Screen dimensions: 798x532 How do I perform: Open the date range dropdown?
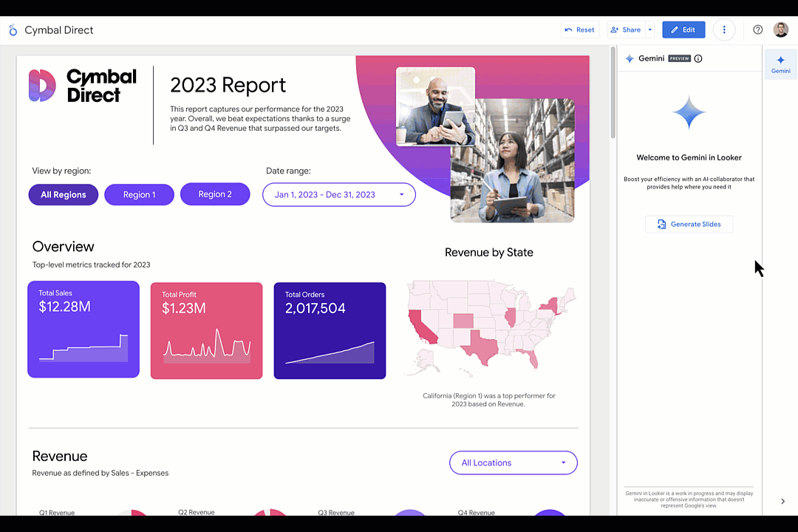pyautogui.click(x=339, y=194)
